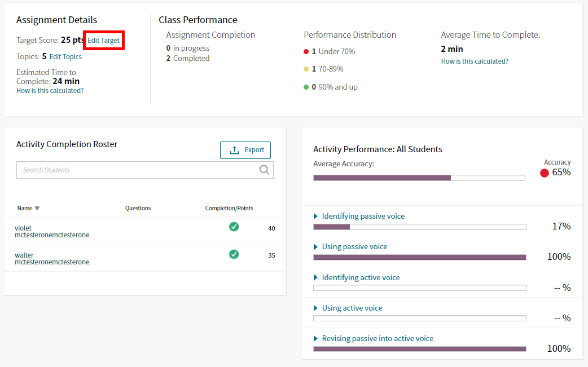Screen dimensions: 588x367
Task: Click the red Accuracy indicator dot
Action: [x=545, y=173]
